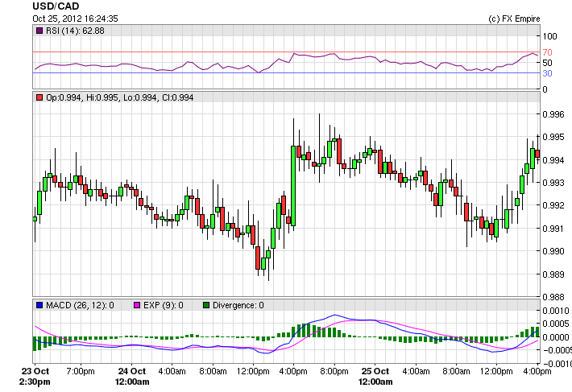The width and height of the screenshot is (572, 392).
Task: Click the price axis label 0.992
Action: click(x=553, y=205)
